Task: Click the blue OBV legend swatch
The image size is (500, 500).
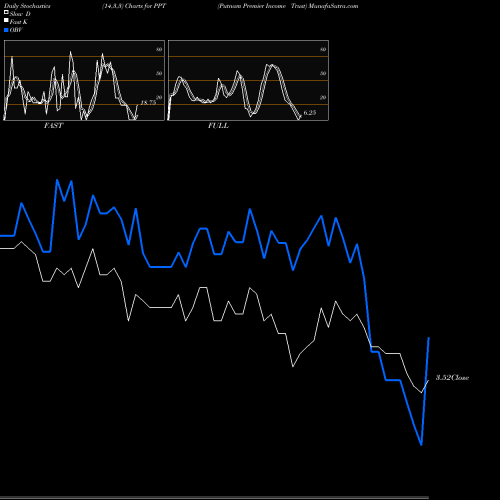Action: (6, 30)
